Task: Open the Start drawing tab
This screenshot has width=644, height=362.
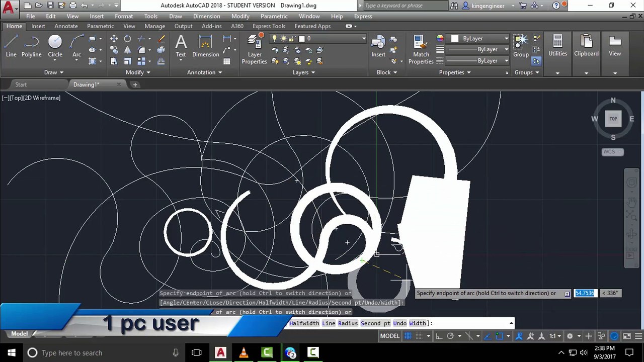Action: pyautogui.click(x=21, y=84)
